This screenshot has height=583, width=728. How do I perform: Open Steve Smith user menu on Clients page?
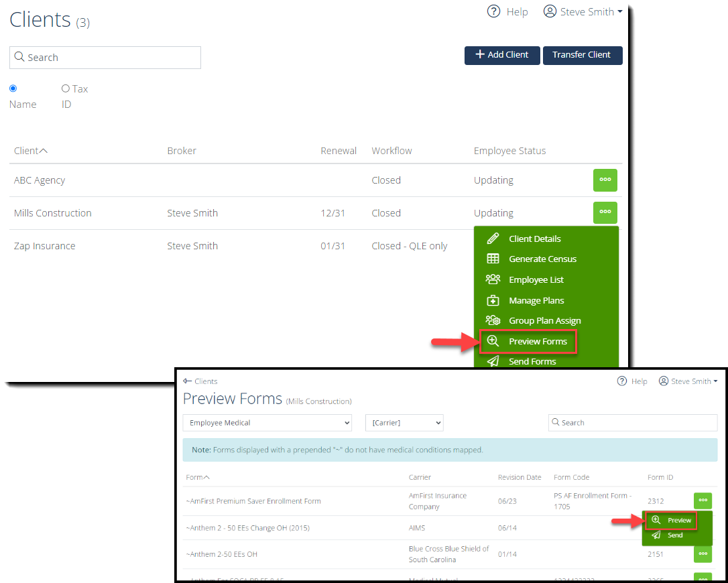[583, 11]
